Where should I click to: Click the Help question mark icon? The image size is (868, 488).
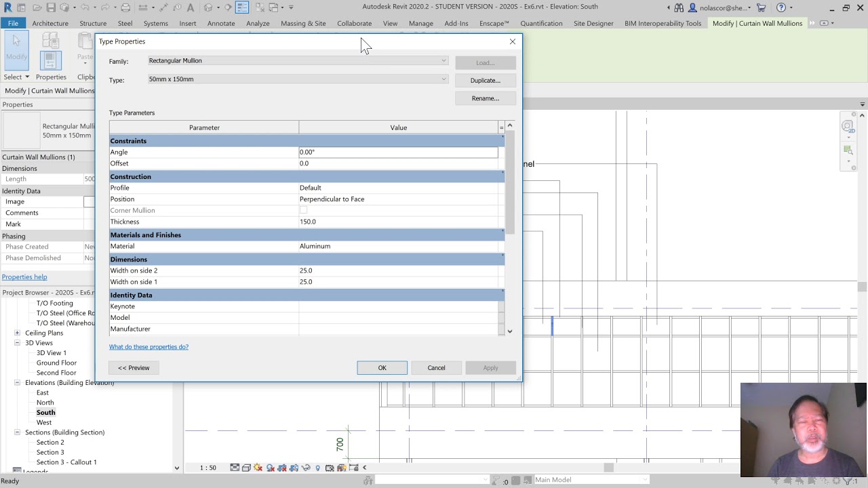781,7
